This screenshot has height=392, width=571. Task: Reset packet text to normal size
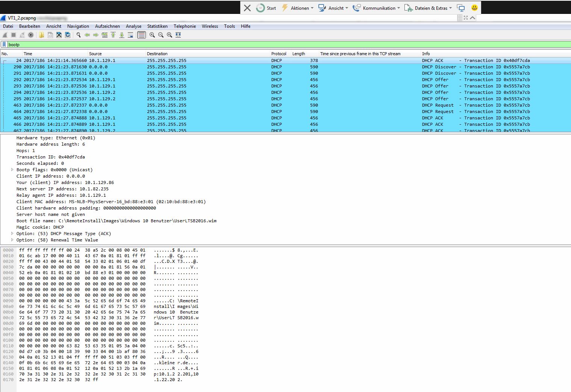pyautogui.click(x=170, y=35)
